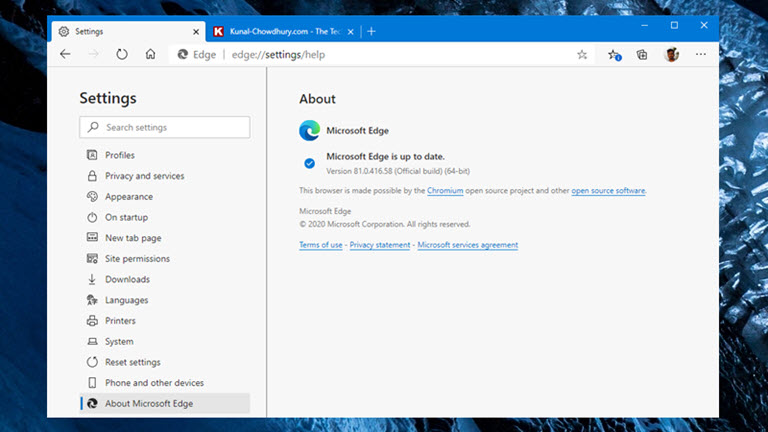Follow the open source software link
The height and width of the screenshot is (432, 768).
coord(608,191)
